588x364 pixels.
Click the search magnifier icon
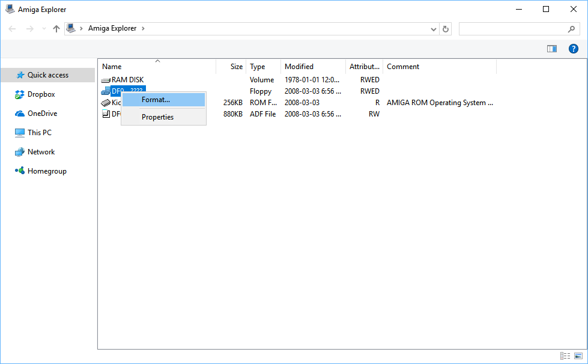[x=571, y=29]
